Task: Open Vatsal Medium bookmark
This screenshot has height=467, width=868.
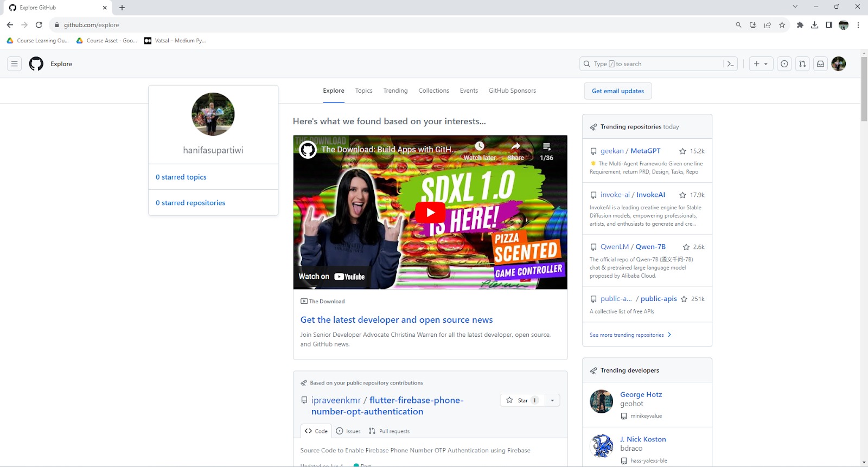Action: tap(175, 41)
